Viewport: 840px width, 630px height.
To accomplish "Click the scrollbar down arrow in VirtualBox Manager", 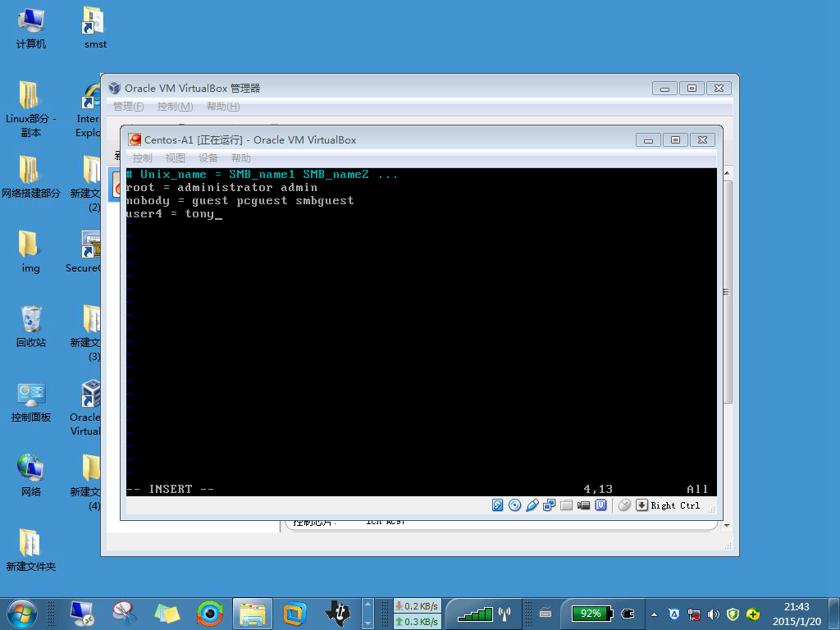I will pos(727,526).
